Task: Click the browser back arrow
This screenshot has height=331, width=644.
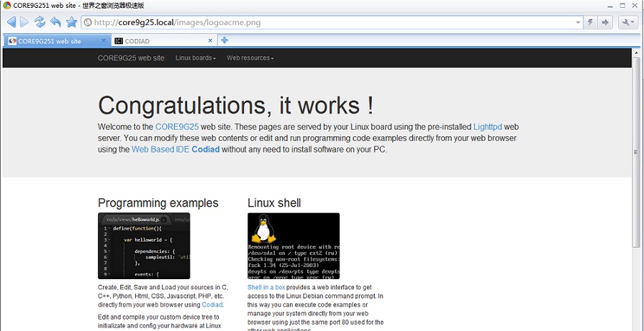Action: pyautogui.click(x=11, y=22)
